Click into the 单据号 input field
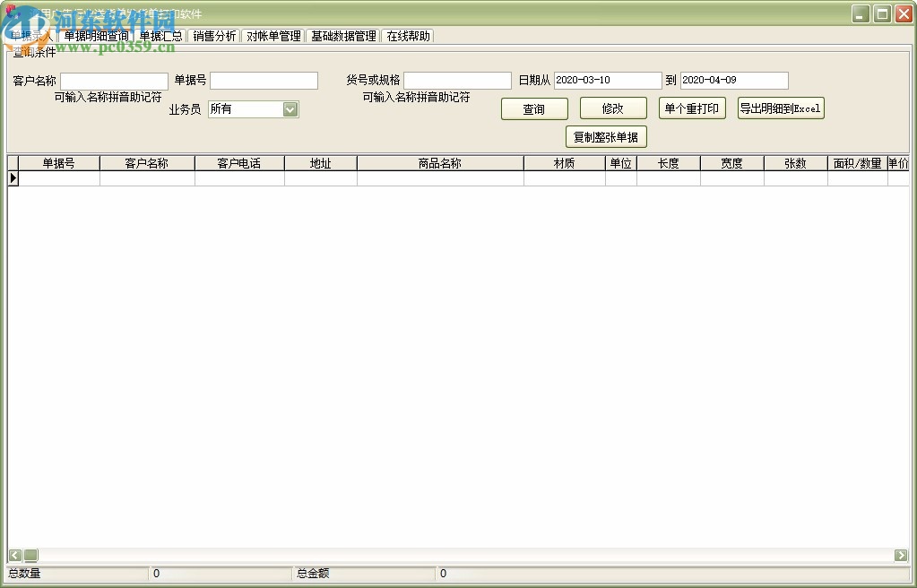The height and width of the screenshot is (588, 917). pyautogui.click(x=264, y=81)
